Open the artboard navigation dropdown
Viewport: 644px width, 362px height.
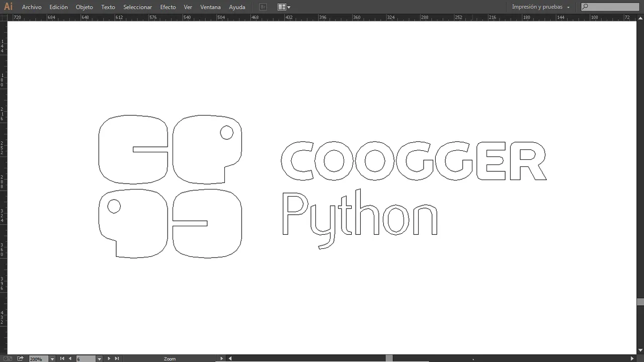[100, 359]
